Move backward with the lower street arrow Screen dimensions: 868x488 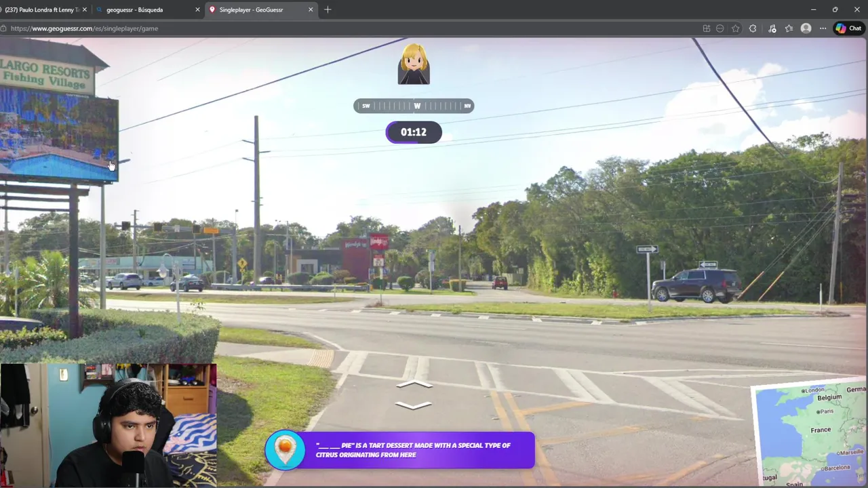(x=414, y=405)
